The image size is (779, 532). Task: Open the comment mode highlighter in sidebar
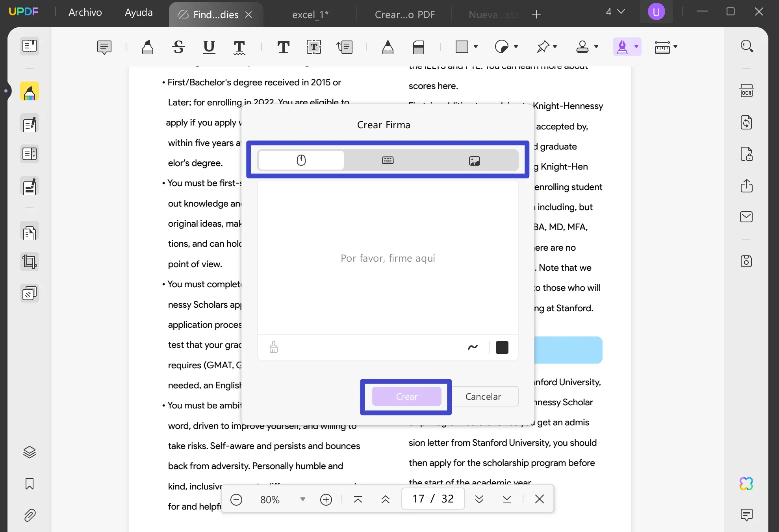coord(30,92)
